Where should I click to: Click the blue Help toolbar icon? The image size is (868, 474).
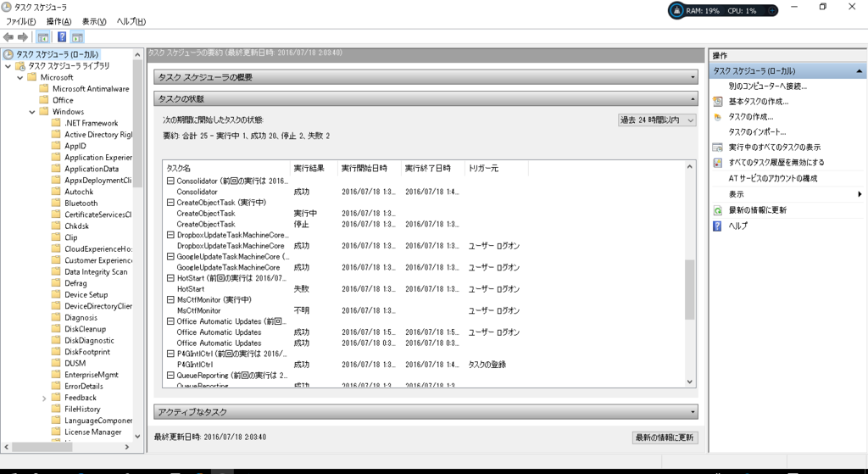pos(62,37)
